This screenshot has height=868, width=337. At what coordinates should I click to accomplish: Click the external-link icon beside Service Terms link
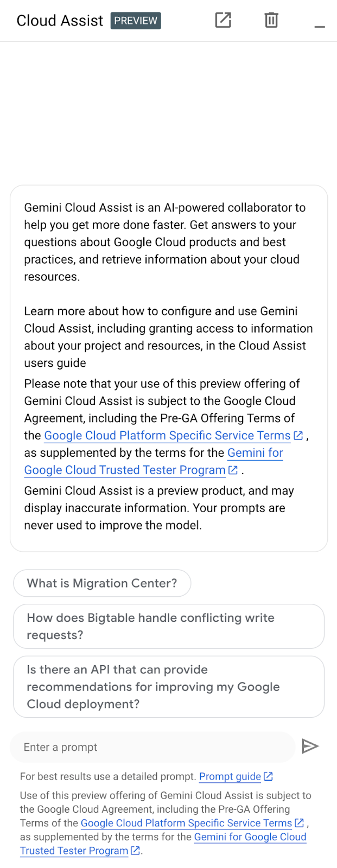pyautogui.click(x=298, y=435)
